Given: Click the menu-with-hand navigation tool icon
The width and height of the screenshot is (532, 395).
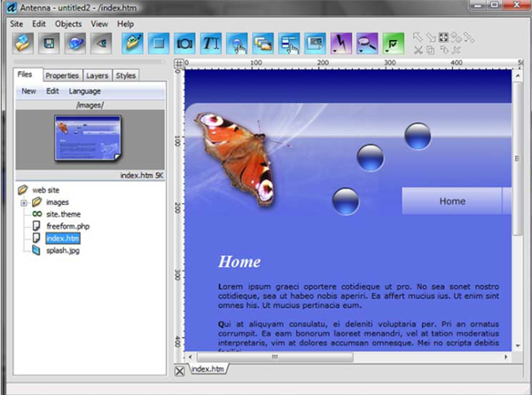Looking at the screenshot, I should point(289,43).
